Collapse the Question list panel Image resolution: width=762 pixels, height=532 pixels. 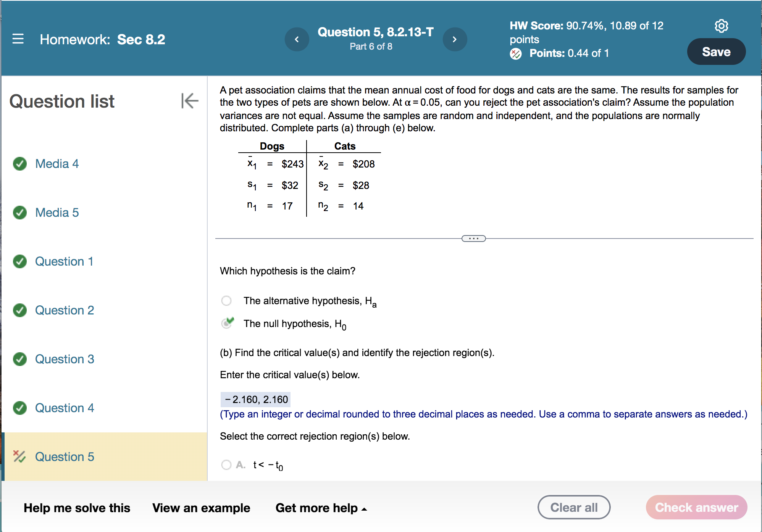[190, 101]
